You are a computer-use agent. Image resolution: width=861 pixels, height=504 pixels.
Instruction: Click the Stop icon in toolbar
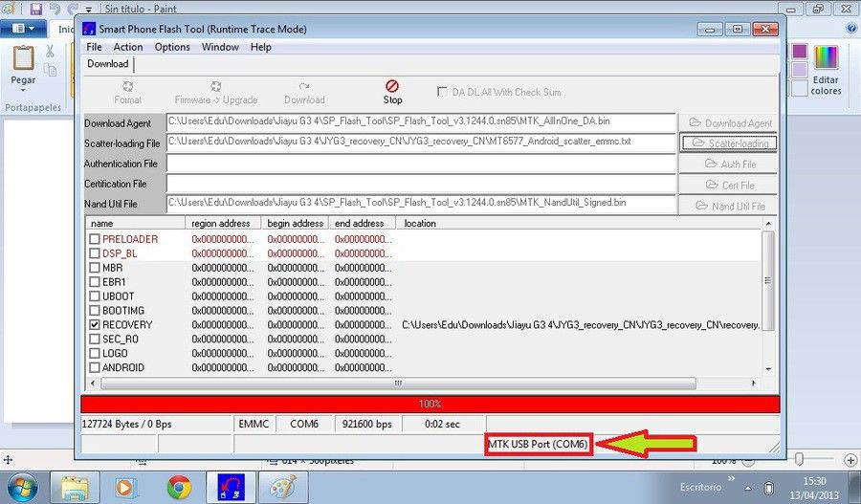(392, 86)
